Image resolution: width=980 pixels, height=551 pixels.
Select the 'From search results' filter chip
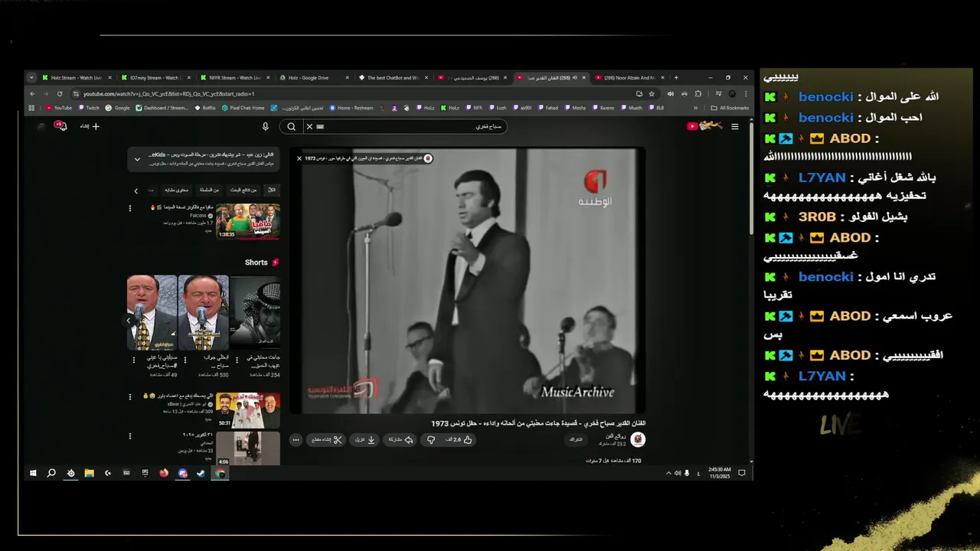pyautogui.click(x=243, y=190)
